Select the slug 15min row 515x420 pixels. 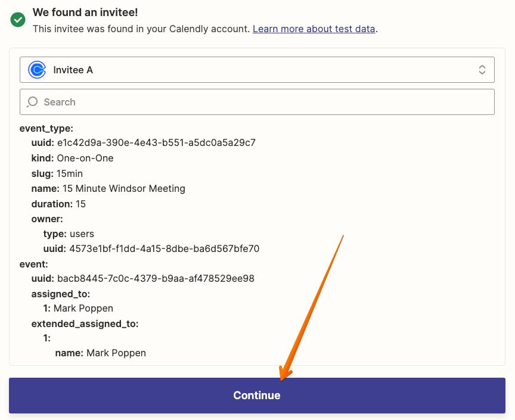pyautogui.click(x=57, y=173)
